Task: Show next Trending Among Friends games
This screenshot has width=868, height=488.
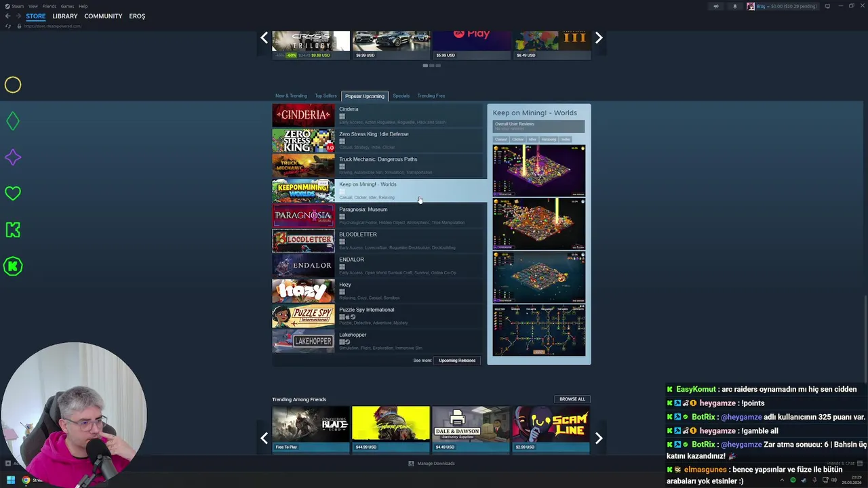Action: tap(599, 439)
